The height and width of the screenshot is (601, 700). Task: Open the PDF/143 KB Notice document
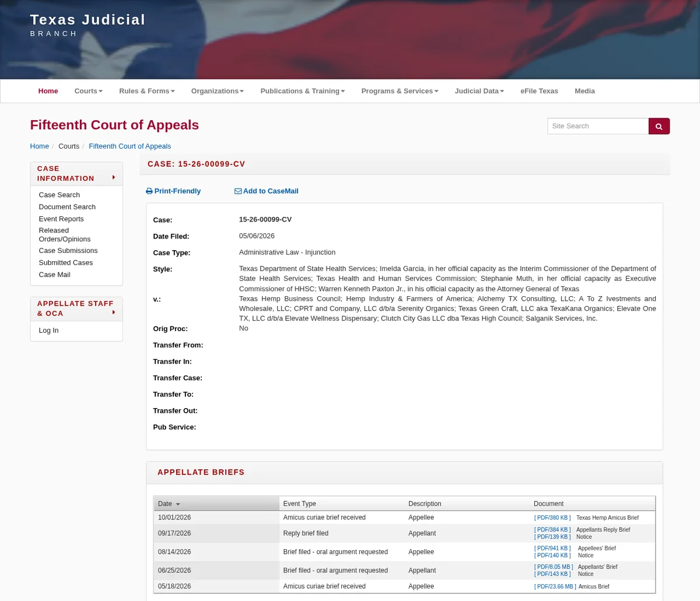[x=552, y=574]
